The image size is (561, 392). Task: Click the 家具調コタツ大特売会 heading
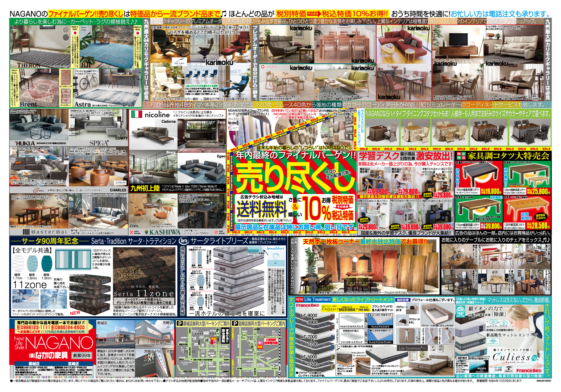508,156
